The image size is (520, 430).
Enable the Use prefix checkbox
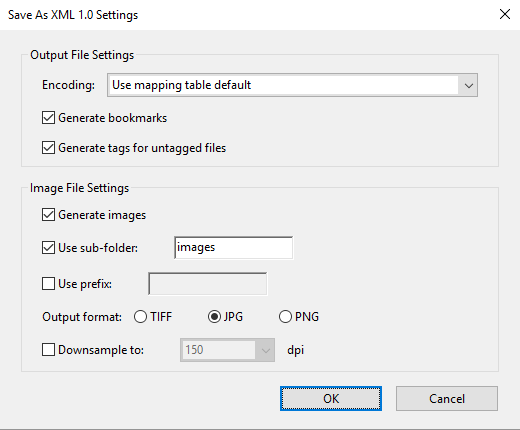(x=48, y=284)
